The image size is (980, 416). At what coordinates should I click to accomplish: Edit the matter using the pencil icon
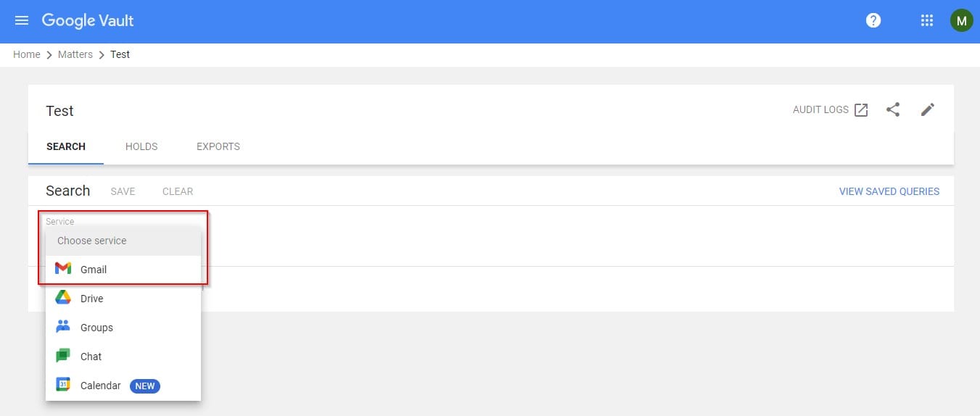pyautogui.click(x=928, y=110)
